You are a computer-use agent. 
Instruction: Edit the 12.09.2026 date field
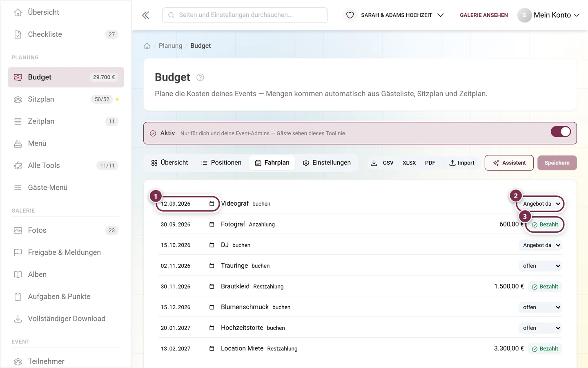187,204
